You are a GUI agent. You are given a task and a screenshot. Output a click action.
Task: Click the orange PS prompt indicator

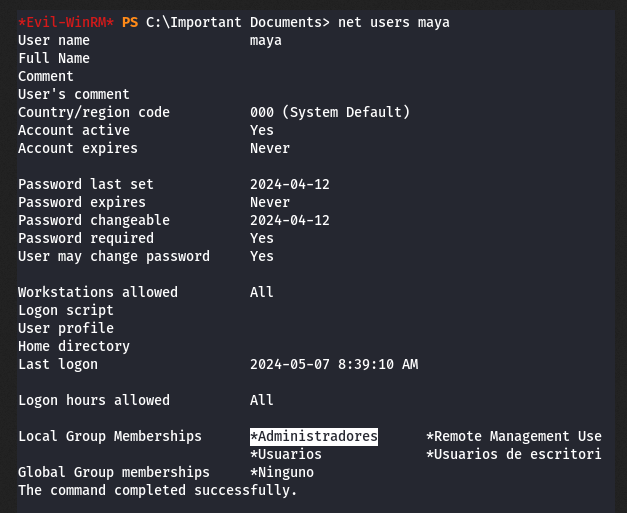tap(130, 22)
